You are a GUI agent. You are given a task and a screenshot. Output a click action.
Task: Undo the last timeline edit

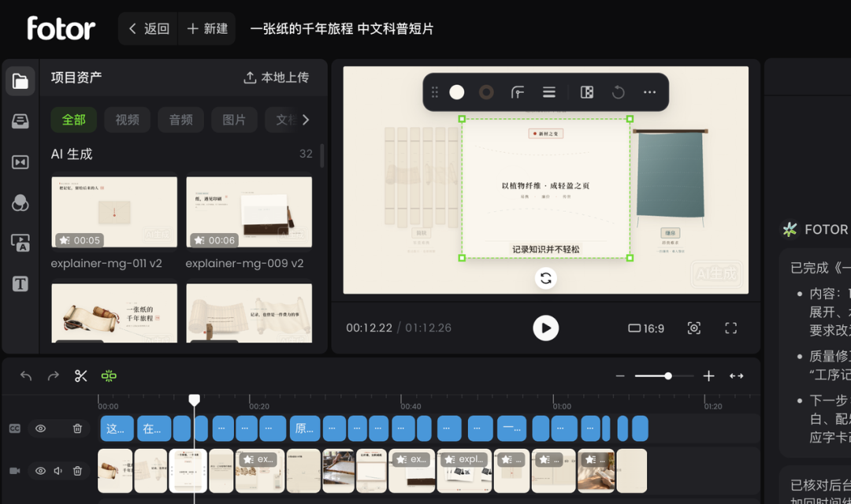point(26,376)
